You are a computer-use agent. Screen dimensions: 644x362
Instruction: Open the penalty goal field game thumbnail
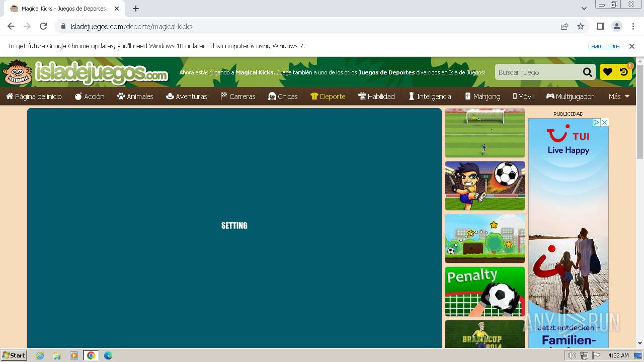coord(485,133)
